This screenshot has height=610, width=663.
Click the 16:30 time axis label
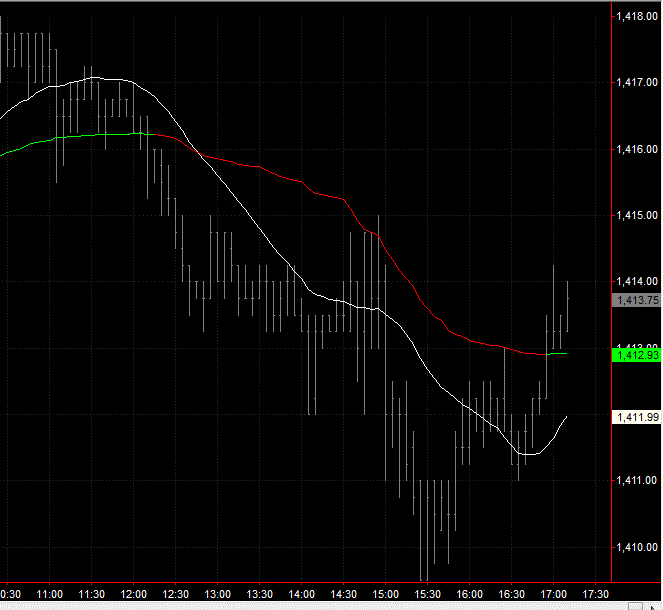pos(511,594)
